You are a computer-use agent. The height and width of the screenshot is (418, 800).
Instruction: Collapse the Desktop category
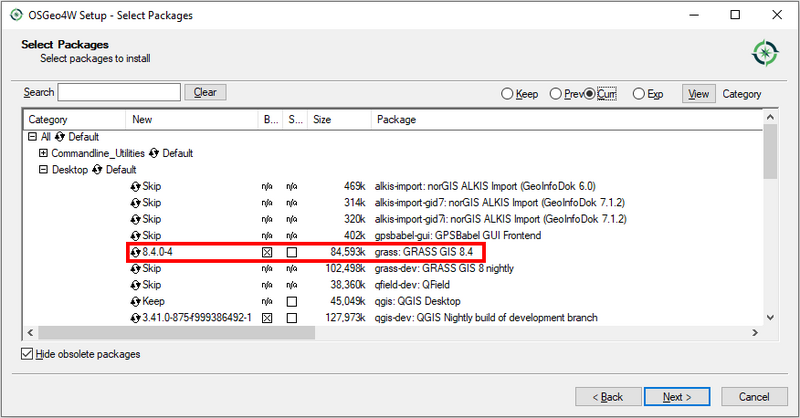[43, 170]
